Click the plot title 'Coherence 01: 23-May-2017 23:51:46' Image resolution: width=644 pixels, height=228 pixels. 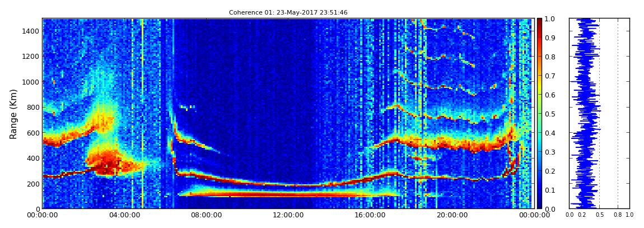288,13
